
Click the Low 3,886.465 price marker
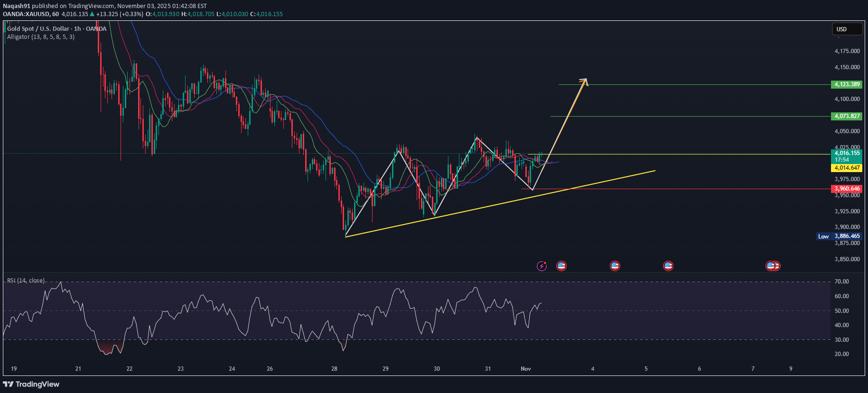pos(839,236)
